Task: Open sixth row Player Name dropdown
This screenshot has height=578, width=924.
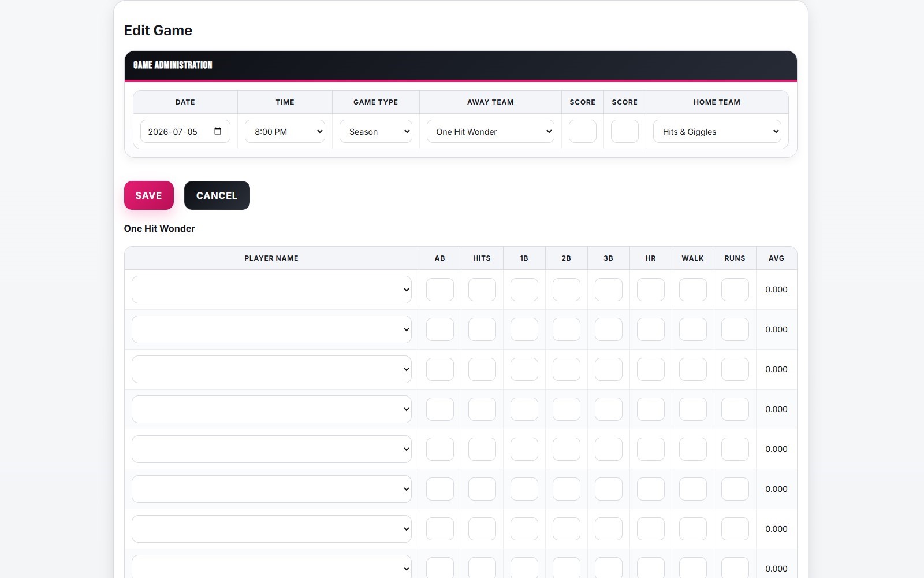Action: click(271, 489)
